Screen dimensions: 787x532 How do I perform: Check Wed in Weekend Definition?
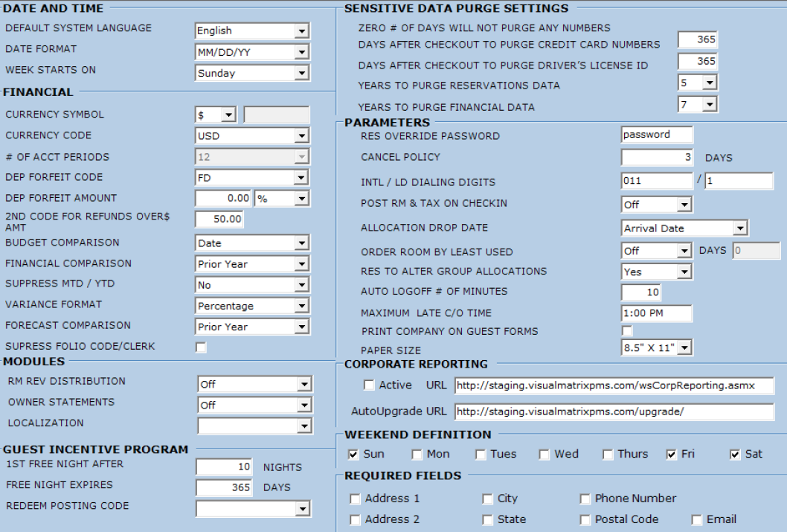pyautogui.click(x=545, y=455)
